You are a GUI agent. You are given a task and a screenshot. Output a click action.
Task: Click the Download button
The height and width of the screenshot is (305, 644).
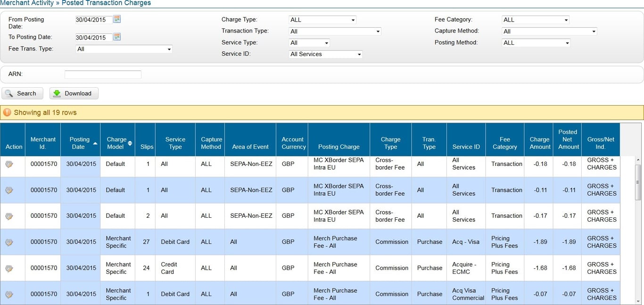point(74,93)
